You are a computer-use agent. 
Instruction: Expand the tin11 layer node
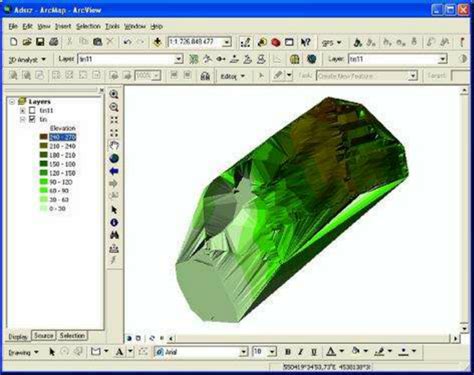pos(23,110)
